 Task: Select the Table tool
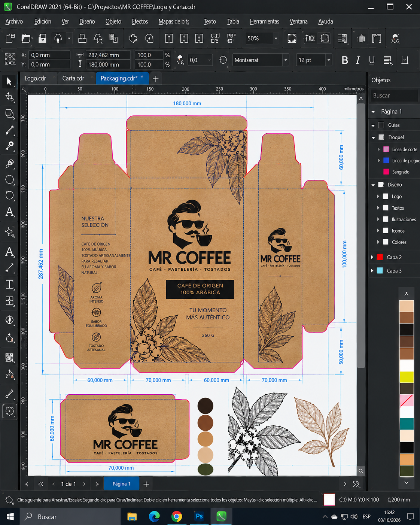pyautogui.click(x=9, y=301)
